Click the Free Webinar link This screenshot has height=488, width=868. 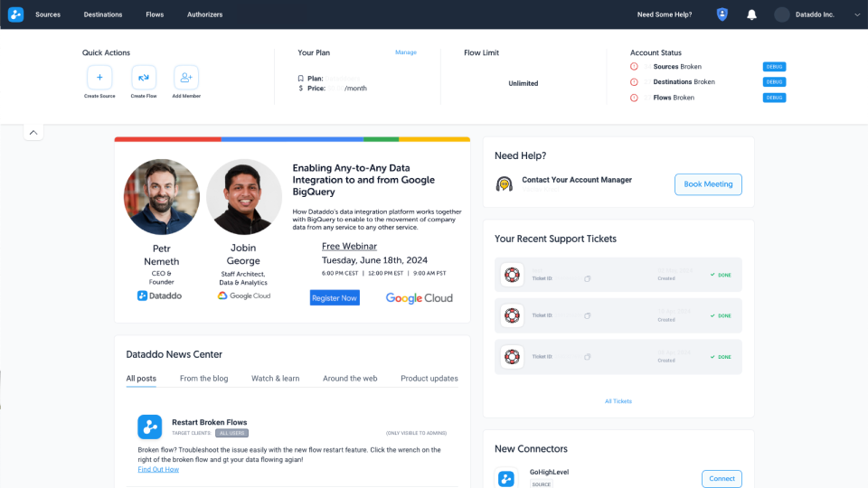tap(349, 246)
